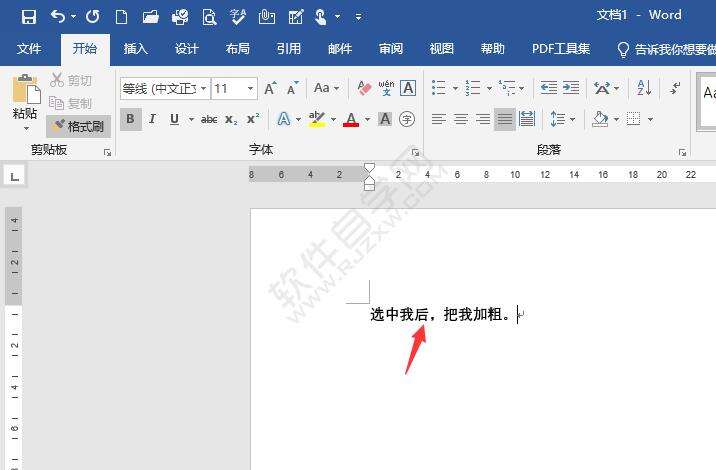Open the clipboard 剪贴板 dialog launcher
Viewport: 716px width, 470px height.
tap(107, 153)
